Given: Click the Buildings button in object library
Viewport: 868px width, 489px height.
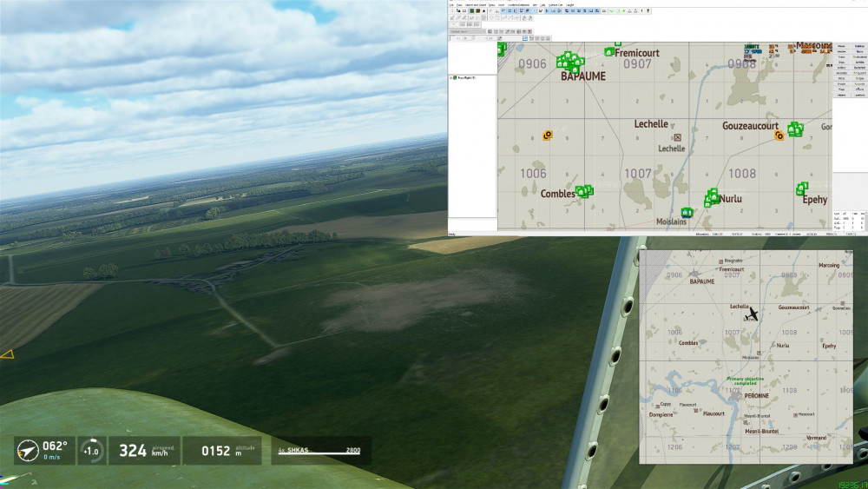Looking at the screenshot, I should tap(859, 46).
